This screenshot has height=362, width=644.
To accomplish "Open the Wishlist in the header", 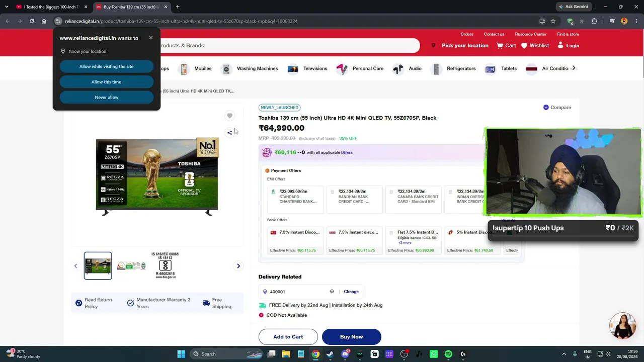I will click(535, 46).
